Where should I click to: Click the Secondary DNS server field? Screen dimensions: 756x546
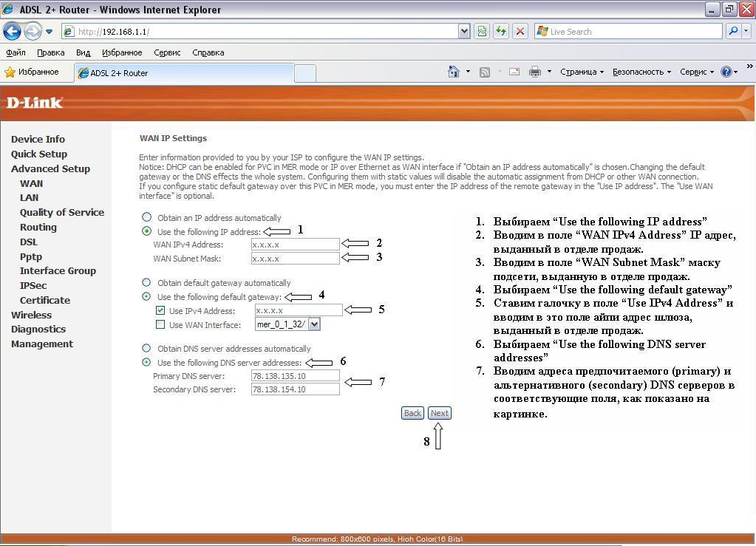tap(295, 389)
